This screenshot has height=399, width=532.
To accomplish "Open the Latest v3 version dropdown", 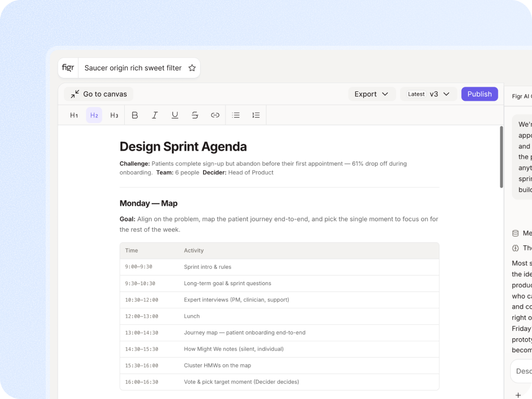I will coord(429,94).
